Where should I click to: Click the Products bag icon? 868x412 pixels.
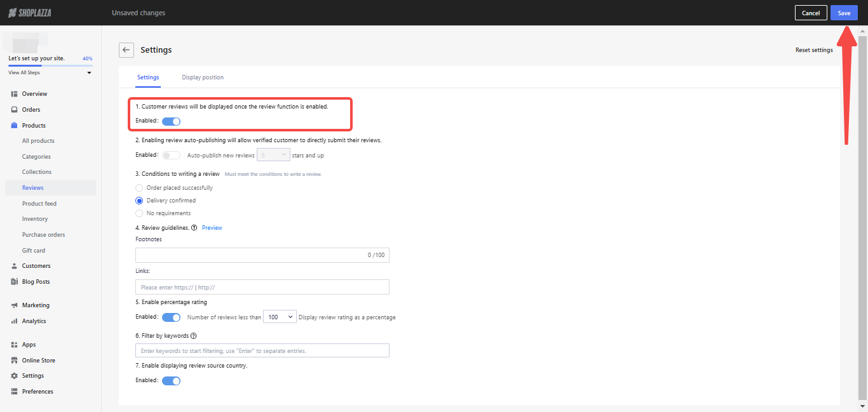coord(14,126)
